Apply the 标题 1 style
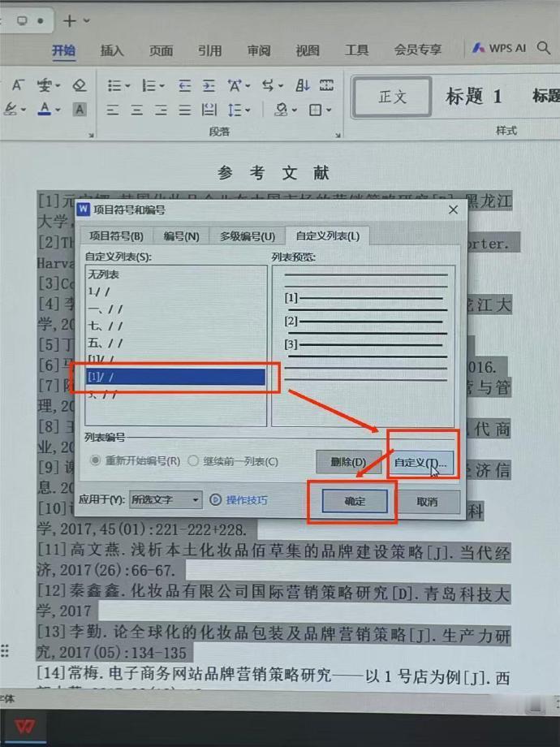 click(x=473, y=97)
